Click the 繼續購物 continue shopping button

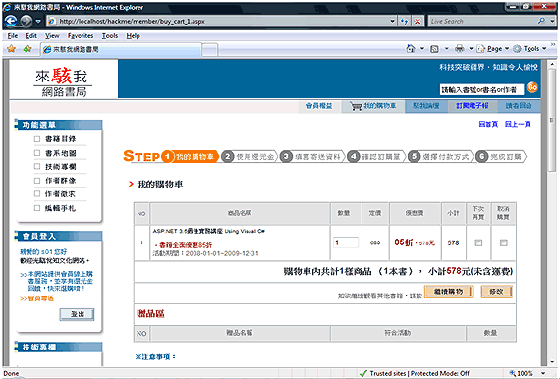[x=449, y=291]
